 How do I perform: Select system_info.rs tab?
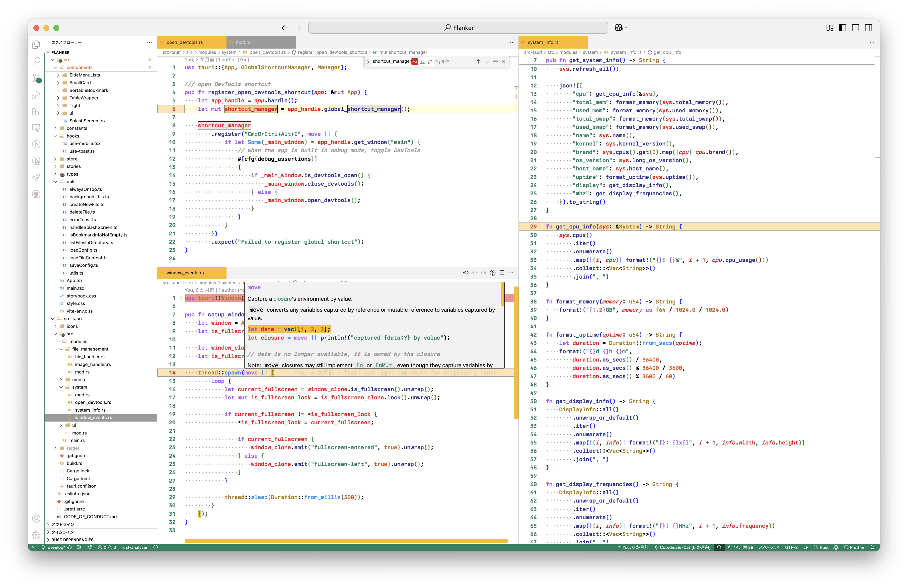click(553, 42)
